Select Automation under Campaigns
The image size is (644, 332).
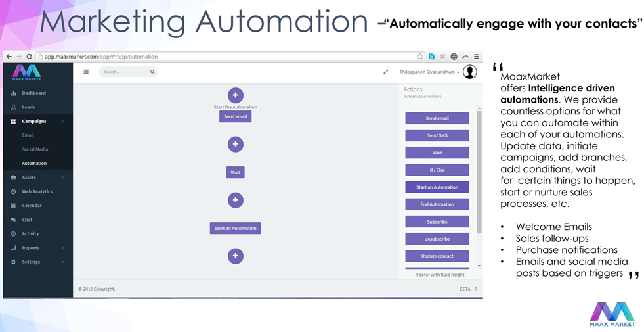(x=34, y=163)
